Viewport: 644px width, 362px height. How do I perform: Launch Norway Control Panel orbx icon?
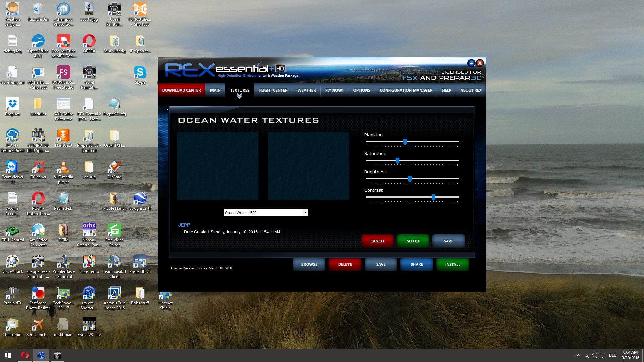(x=89, y=235)
